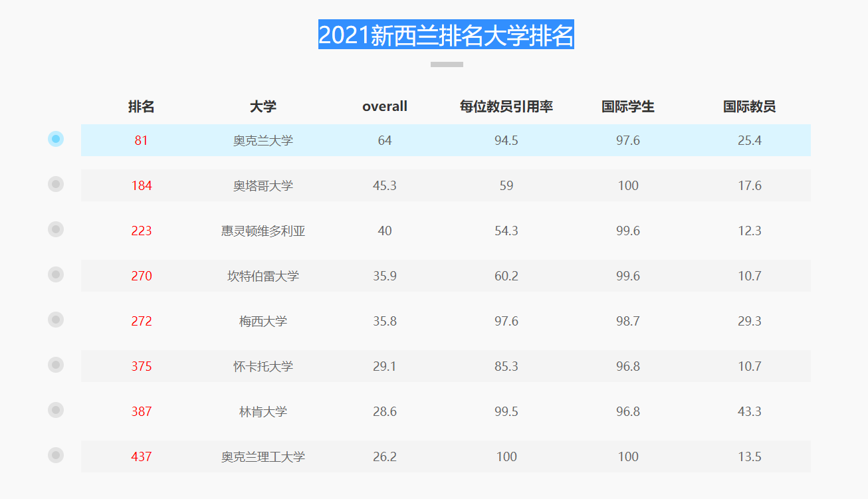Click university name 奥塔哥大学
Image resolution: width=868 pixels, height=499 pixels.
click(x=263, y=185)
